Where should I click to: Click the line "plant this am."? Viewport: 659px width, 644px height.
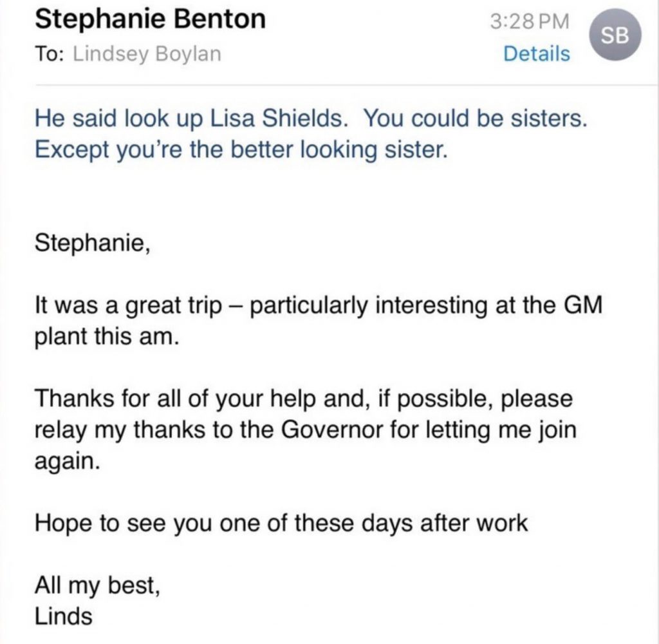click(x=105, y=336)
